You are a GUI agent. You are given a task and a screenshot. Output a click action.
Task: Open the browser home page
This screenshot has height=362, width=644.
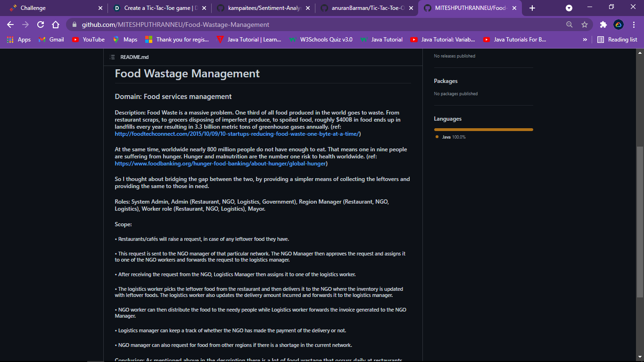pos(56,25)
